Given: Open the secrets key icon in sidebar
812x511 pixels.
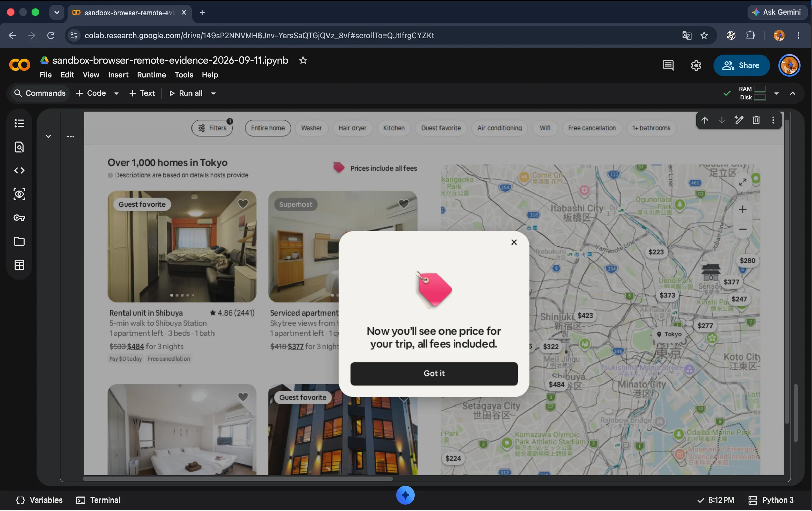Looking at the screenshot, I should pos(19,218).
